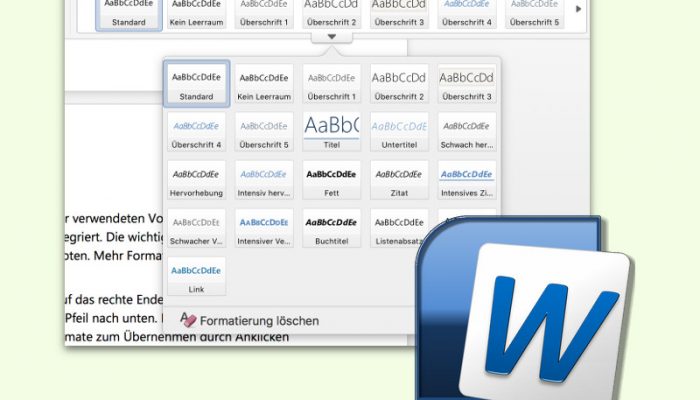The width and height of the screenshot is (700, 400).
Task: Select Überschrift 5 in expanded popup
Action: tap(264, 132)
